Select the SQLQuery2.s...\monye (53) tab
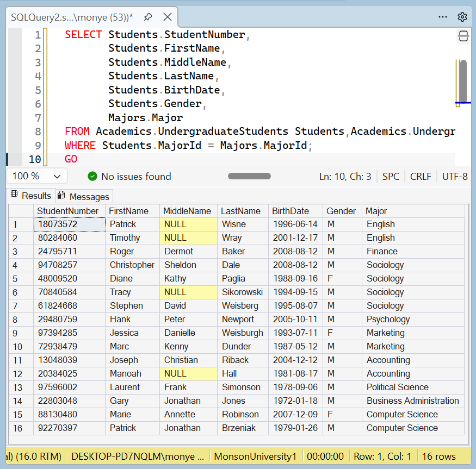Screen dimensions: 476x469 72,17
